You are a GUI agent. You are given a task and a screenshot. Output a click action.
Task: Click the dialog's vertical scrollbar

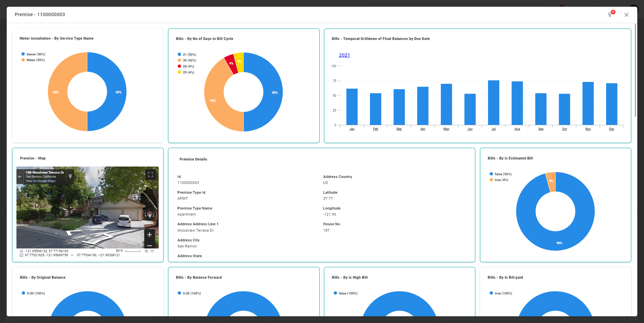[635, 71]
